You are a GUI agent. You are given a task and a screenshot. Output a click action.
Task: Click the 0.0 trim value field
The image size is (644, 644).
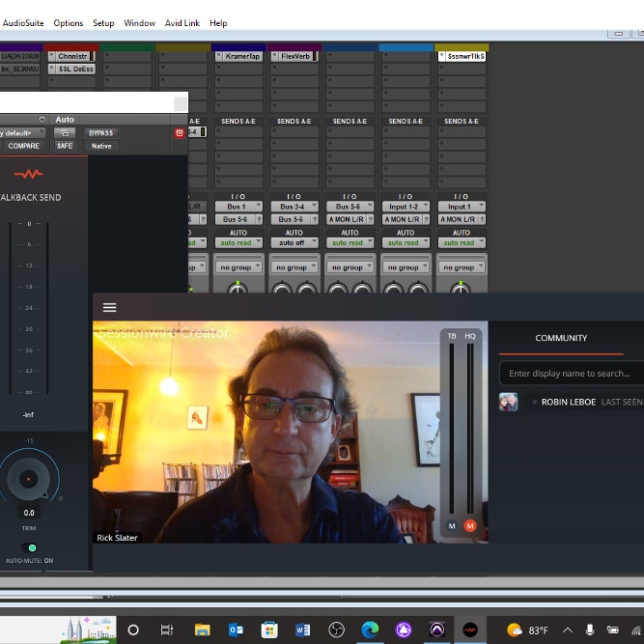pyautogui.click(x=29, y=513)
